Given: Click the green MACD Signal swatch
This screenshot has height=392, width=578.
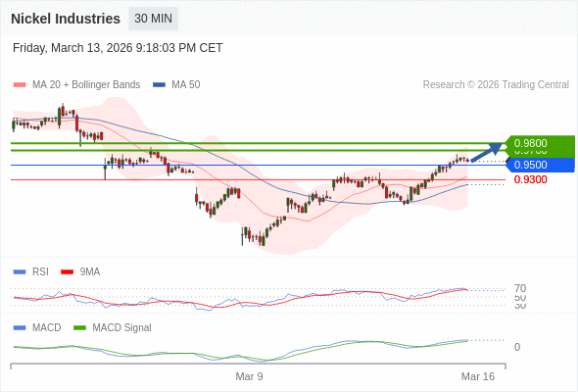Looking at the screenshot, I should pyautogui.click(x=79, y=328).
